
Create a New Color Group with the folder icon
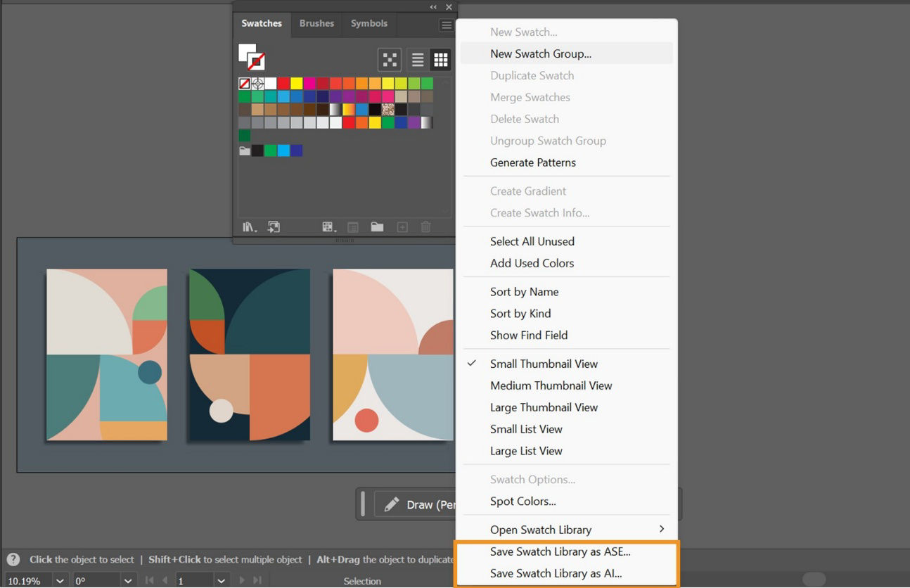tap(377, 226)
